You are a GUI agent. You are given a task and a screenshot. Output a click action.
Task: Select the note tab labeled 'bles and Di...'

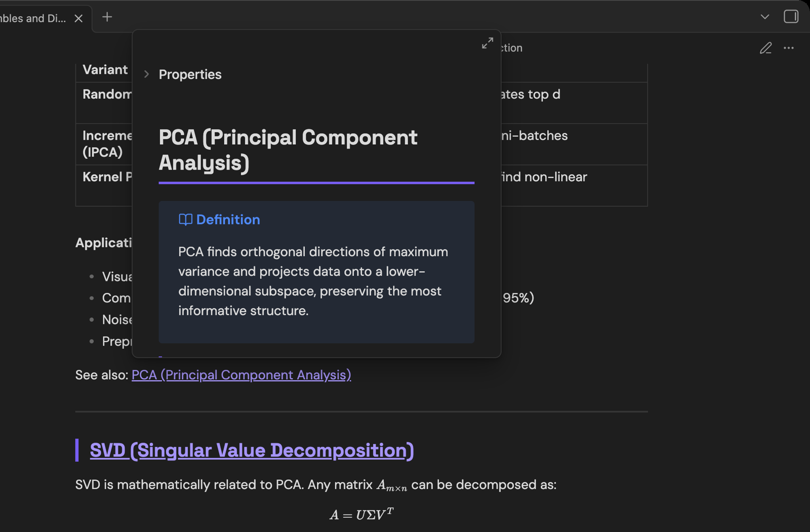tap(33, 19)
